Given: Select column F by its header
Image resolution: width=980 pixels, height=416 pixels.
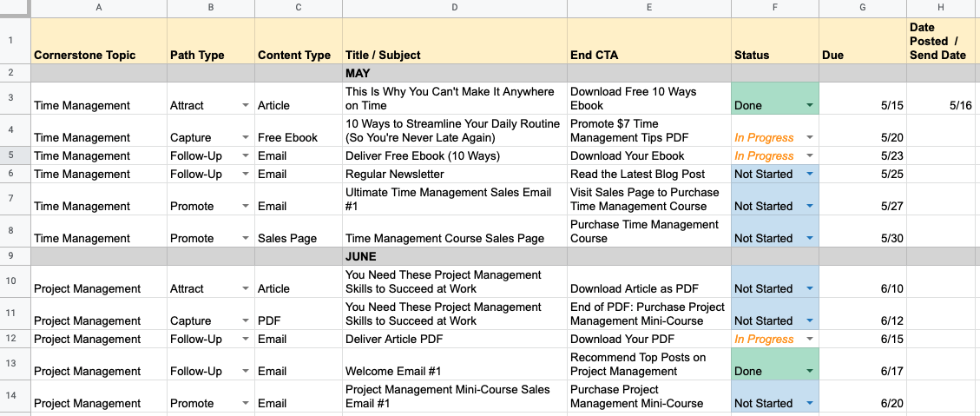Looking at the screenshot, I should 775,8.
